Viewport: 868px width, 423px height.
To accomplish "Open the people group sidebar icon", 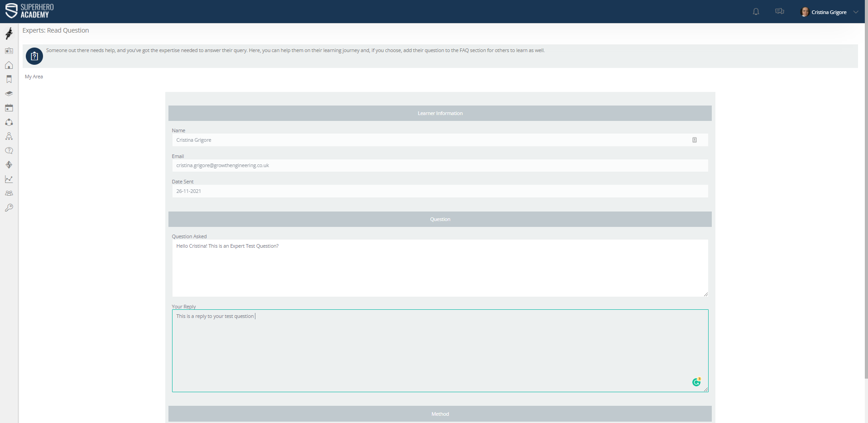I will (x=9, y=193).
